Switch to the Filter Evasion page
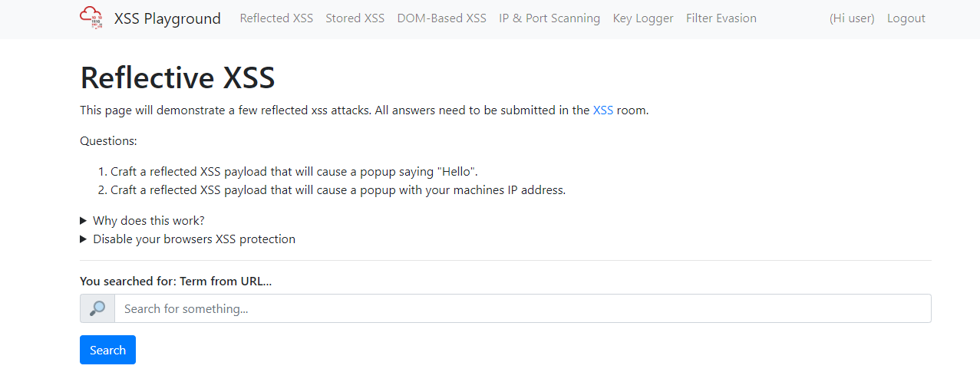Viewport: 980px width, 382px height. (x=721, y=18)
